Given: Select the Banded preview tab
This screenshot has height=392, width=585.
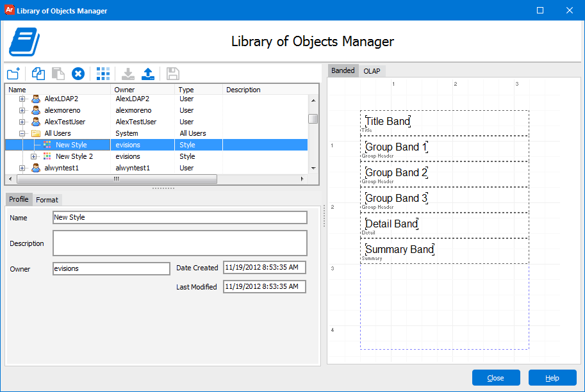Looking at the screenshot, I should (343, 70).
